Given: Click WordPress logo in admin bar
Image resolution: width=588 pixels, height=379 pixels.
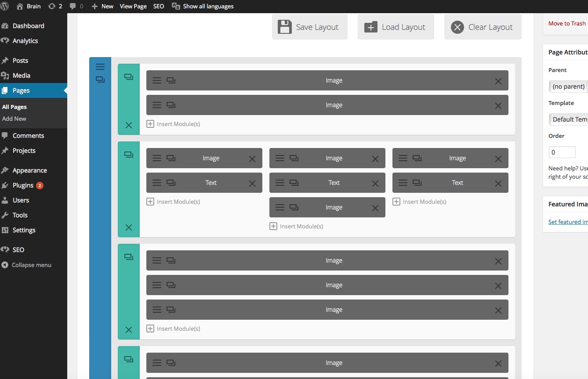Looking at the screenshot, I should tap(6, 6).
